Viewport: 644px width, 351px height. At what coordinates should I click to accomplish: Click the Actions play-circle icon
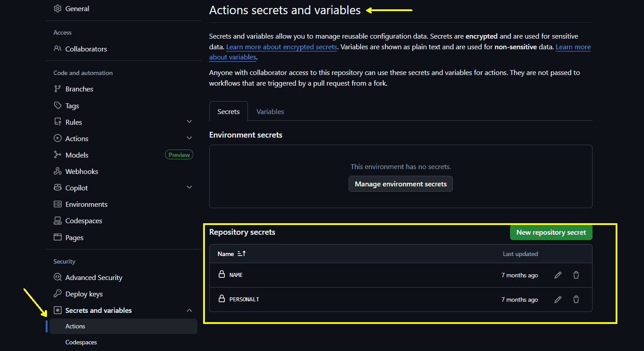click(57, 138)
